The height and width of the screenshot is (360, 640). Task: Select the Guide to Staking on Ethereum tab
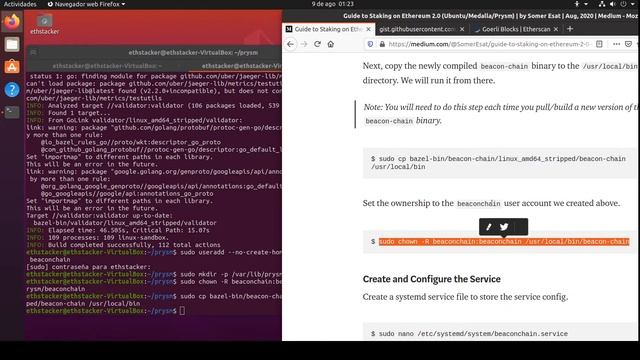point(329,29)
